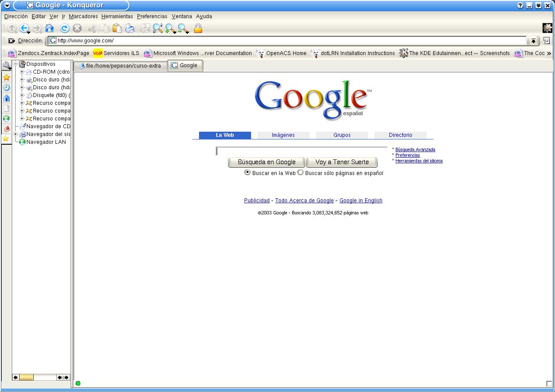Open the Marcadores menu
The image size is (555, 392).
[83, 16]
